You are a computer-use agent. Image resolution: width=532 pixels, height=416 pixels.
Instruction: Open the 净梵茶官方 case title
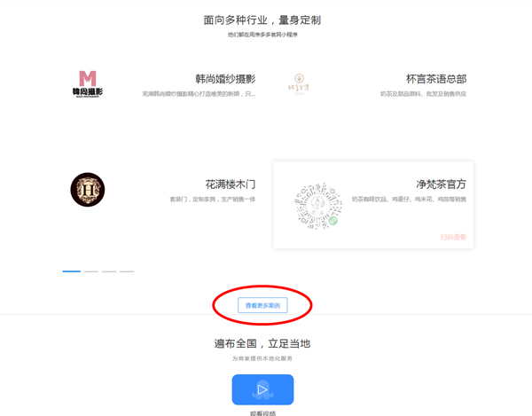(x=441, y=184)
